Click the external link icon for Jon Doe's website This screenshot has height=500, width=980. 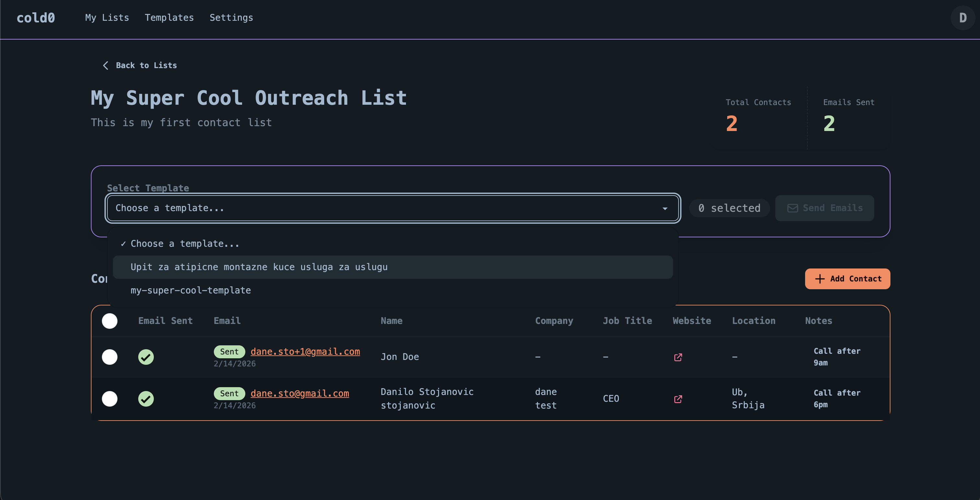point(678,357)
